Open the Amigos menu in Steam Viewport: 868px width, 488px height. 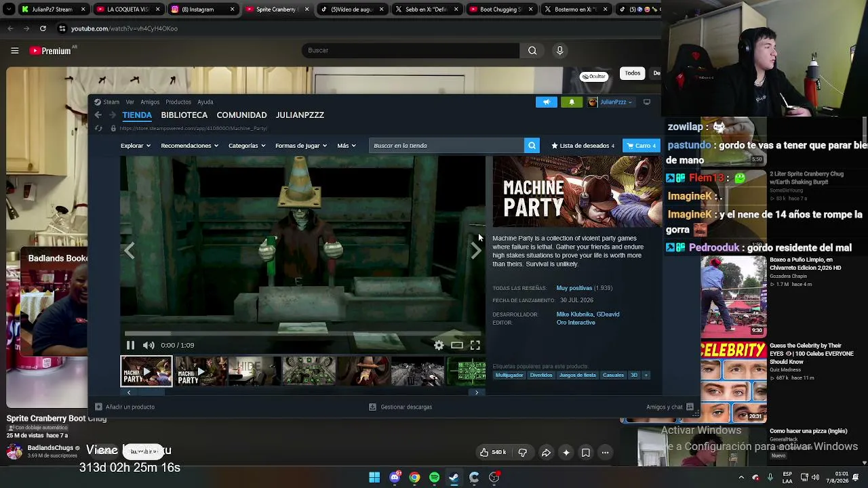[x=150, y=102]
